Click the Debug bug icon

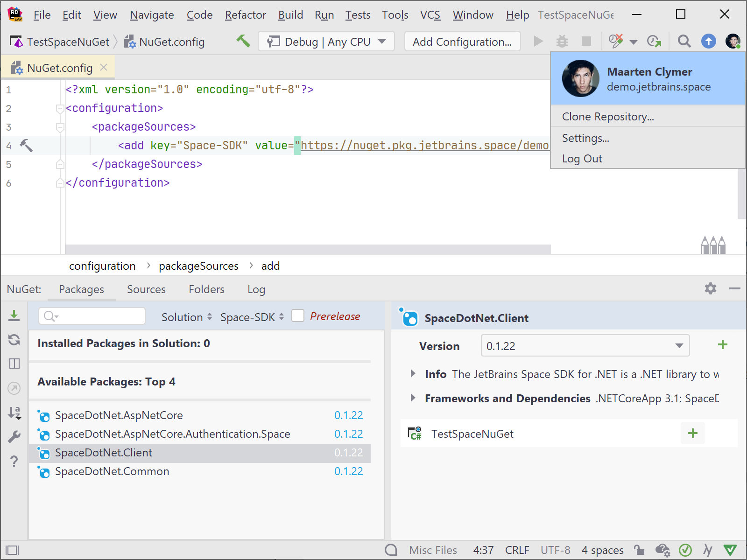(562, 42)
